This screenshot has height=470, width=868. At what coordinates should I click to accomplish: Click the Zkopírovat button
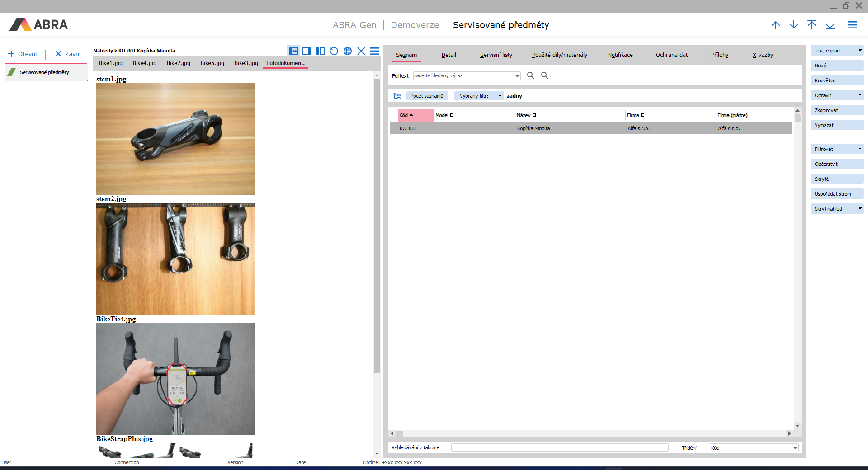tap(836, 110)
